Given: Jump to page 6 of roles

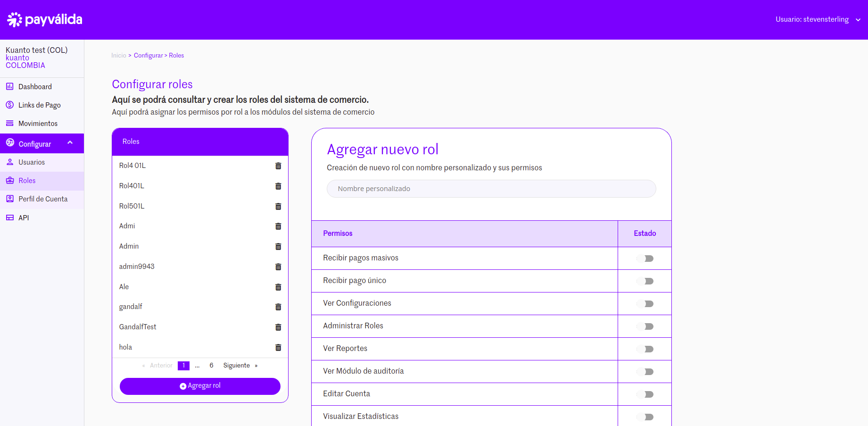Looking at the screenshot, I should [211, 366].
